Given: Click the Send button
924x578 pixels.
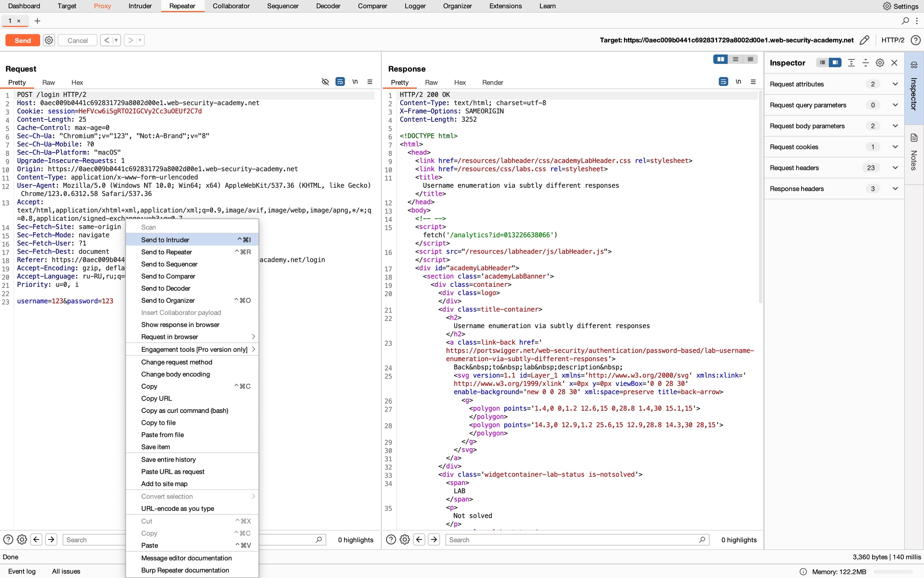Looking at the screenshot, I should coord(22,40).
